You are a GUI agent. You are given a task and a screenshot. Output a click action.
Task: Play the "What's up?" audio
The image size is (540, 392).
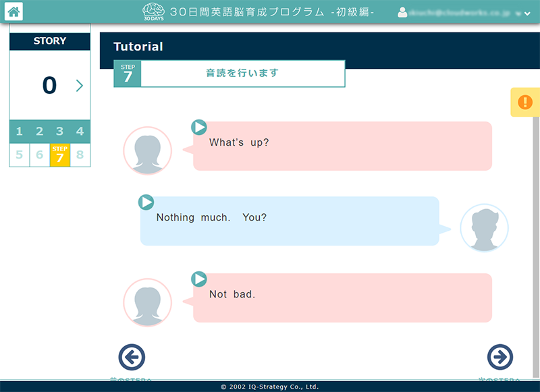coord(199,128)
